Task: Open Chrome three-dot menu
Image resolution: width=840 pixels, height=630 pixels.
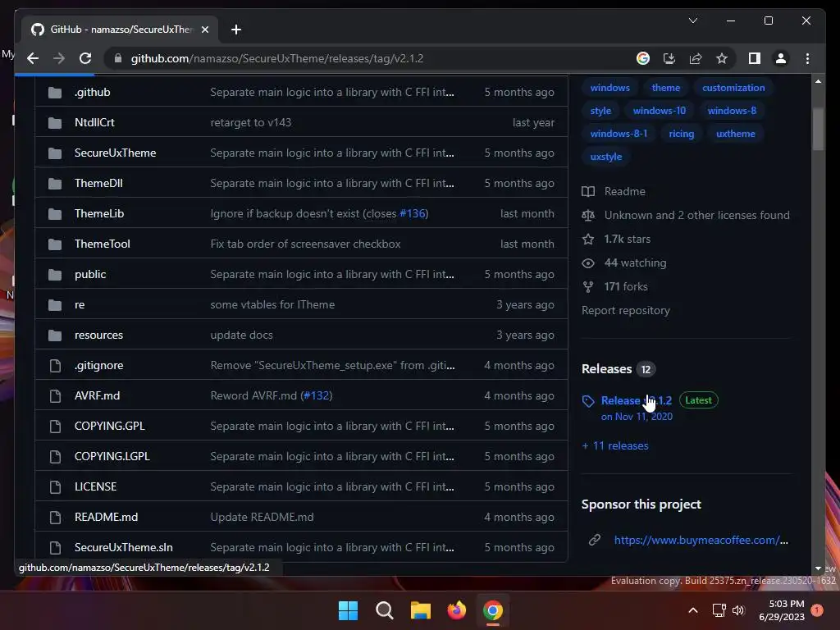Action: click(807, 58)
